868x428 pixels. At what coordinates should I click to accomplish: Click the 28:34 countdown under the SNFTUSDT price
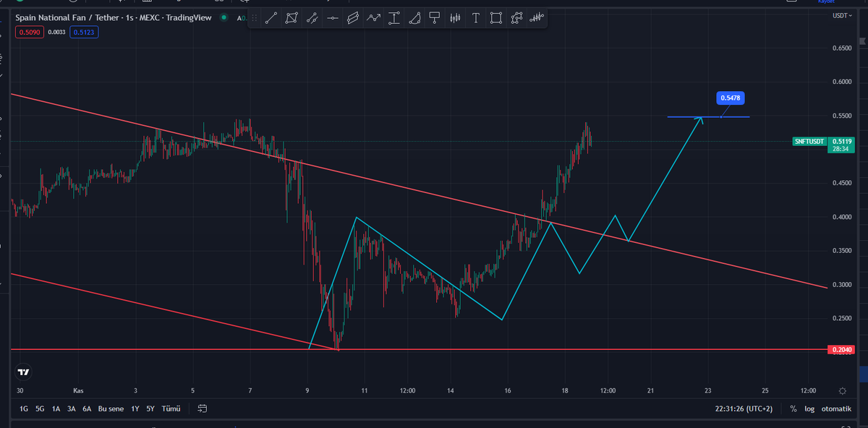pos(841,149)
